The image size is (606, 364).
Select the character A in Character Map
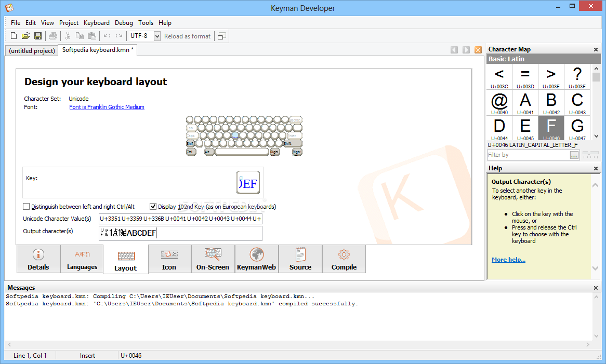[x=525, y=103]
